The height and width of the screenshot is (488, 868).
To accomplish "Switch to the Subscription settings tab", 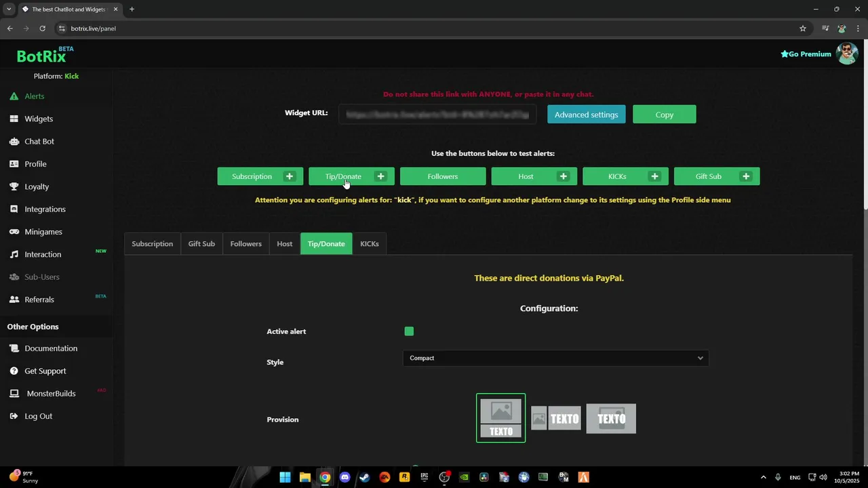I will pyautogui.click(x=153, y=244).
